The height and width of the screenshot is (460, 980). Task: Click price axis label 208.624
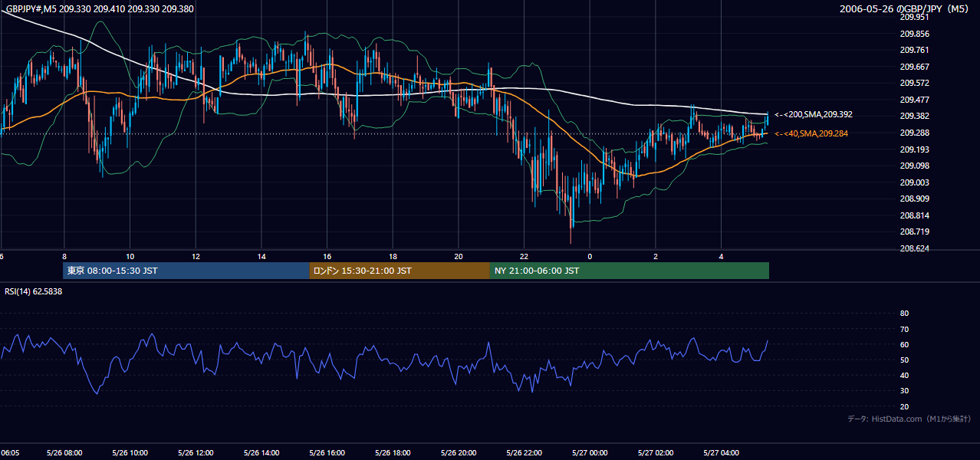click(915, 248)
